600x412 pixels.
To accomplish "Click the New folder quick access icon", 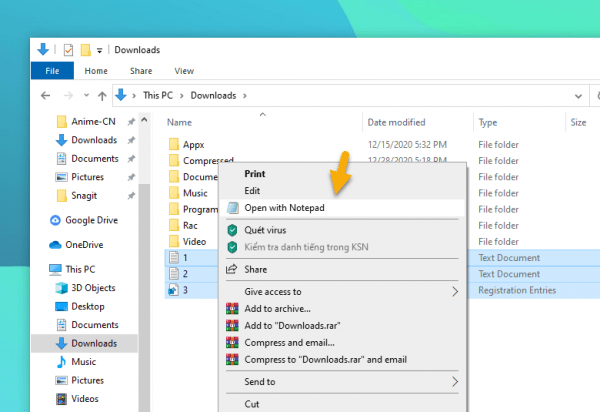I will [86, 50].
